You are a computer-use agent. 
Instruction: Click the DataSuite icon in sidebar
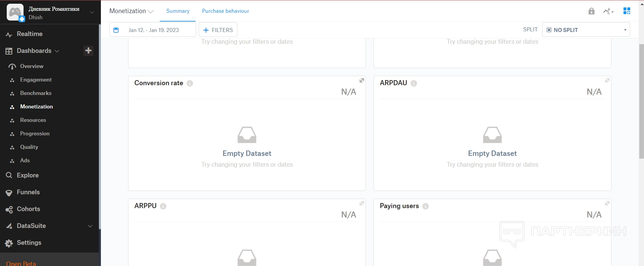tap(9, 226)
